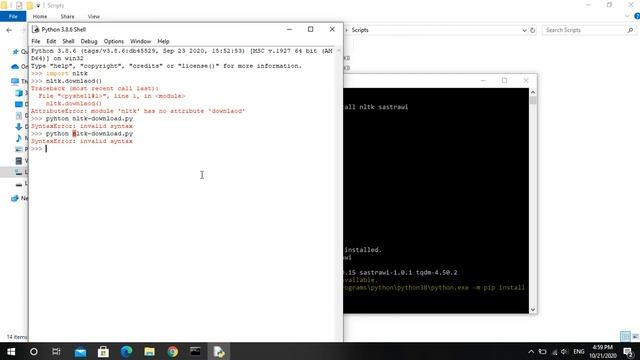Maximize the command prompt window
This screenshot has height=360, width=640.
pos(504,80)
